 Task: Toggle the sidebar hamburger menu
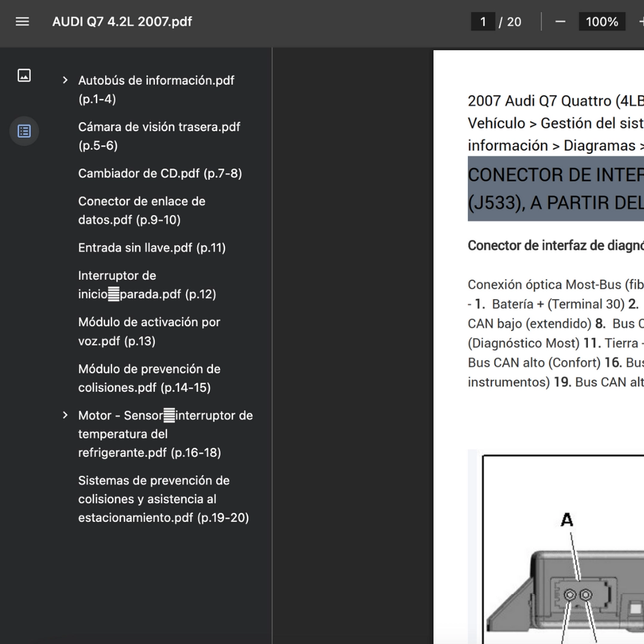[22, 21]
